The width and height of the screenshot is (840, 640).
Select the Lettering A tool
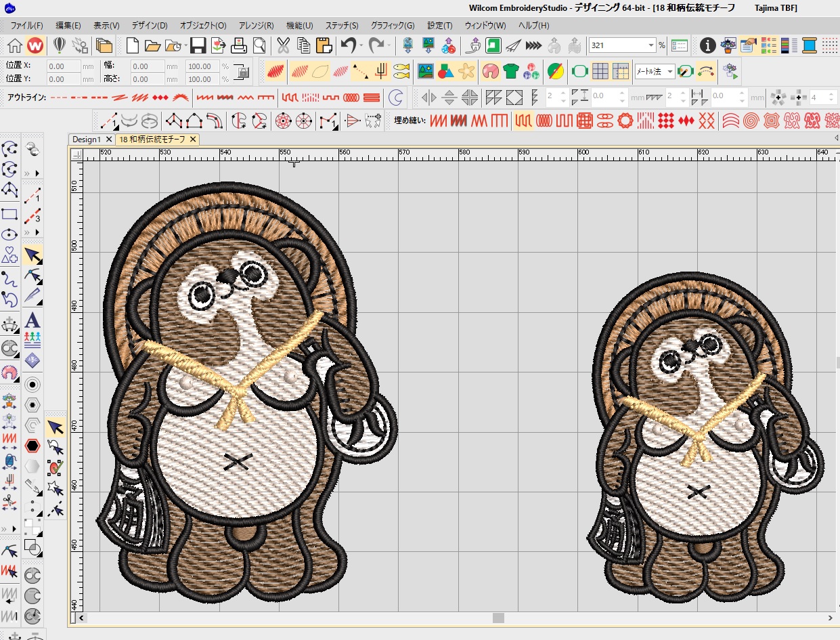[32, 319]
